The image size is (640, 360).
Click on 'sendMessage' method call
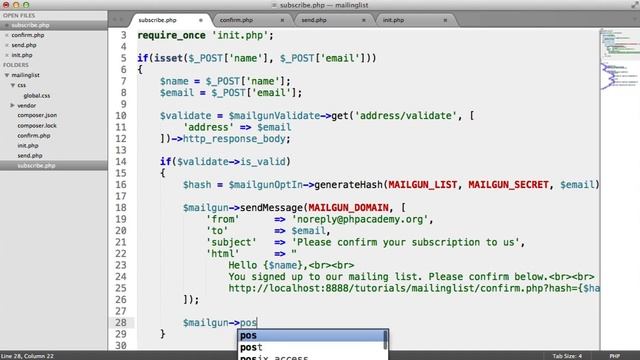click(x=271, y=208)
